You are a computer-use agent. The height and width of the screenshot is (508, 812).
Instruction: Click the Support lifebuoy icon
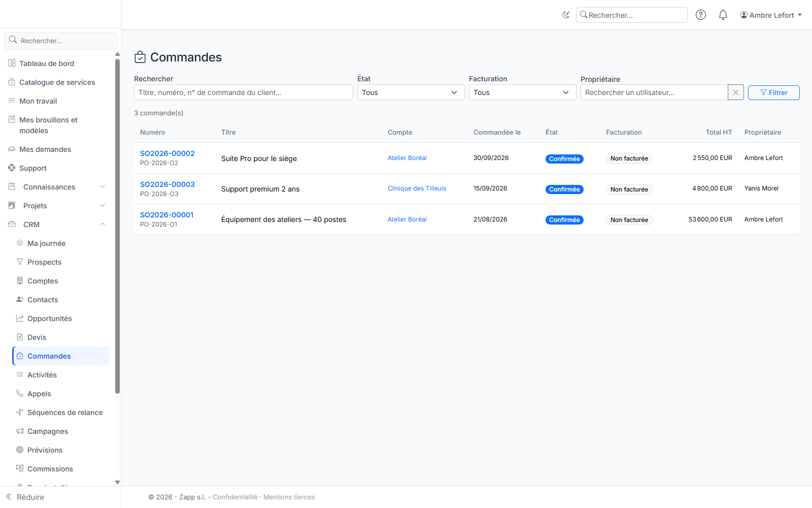[12, 168]
